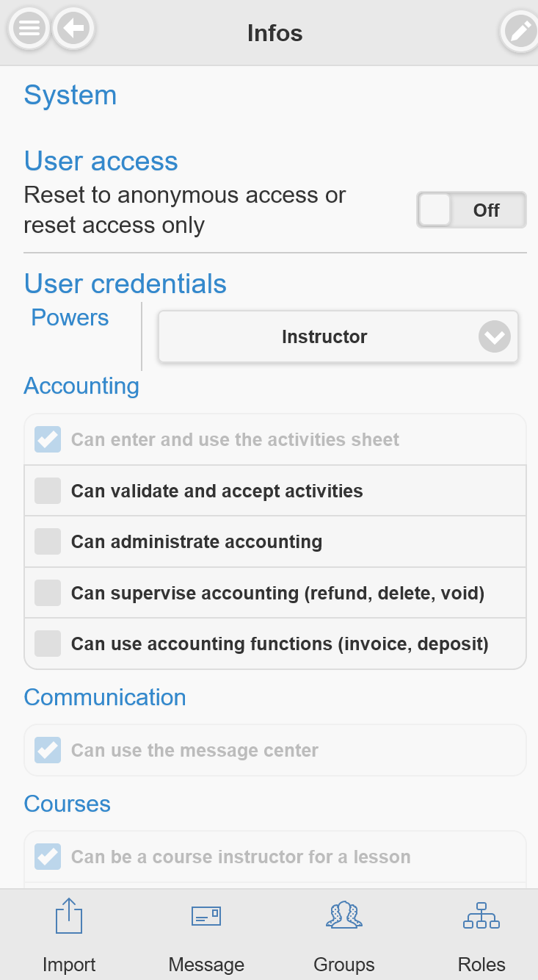Open the hamburger menu icon
Viewport: 538px width, 980px height.
(29, 29)
